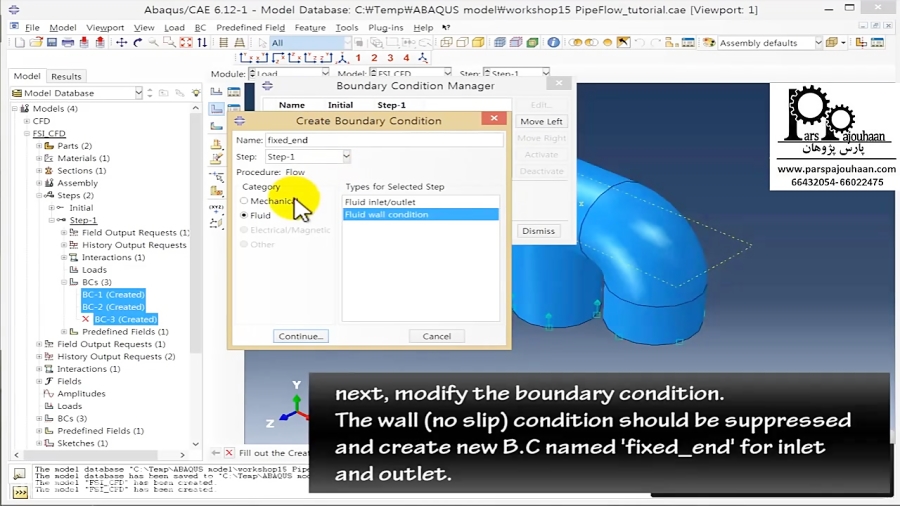Screen dimensions: 900x506
Task: Select the Magnify view tool
Action: [154, 43]
